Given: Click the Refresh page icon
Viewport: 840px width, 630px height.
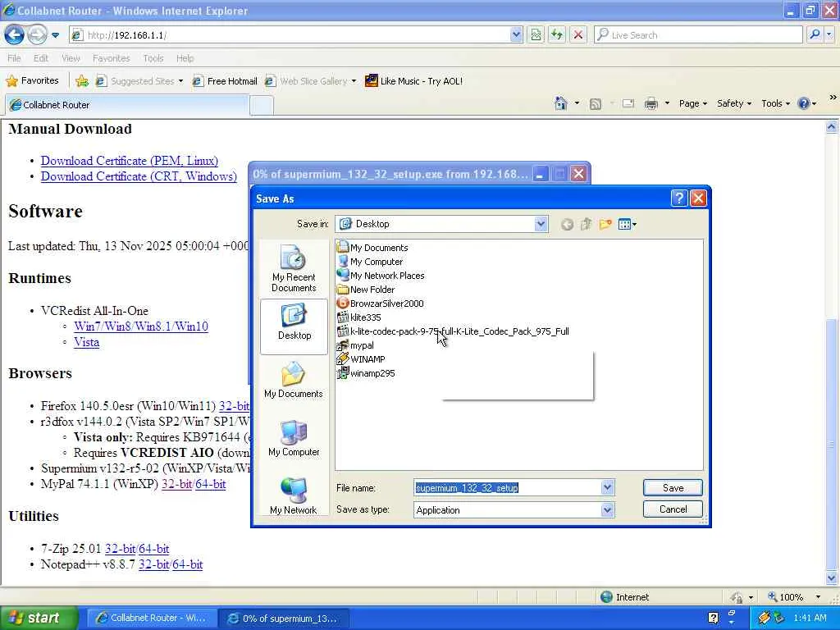Looking at the screenshot, I should pyautogui.click(x=557, y=35).
